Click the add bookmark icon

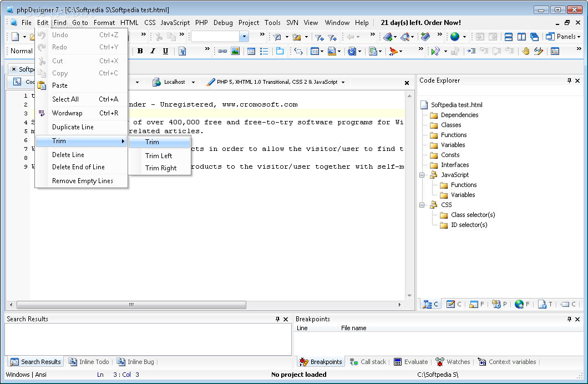pos(388,37)
